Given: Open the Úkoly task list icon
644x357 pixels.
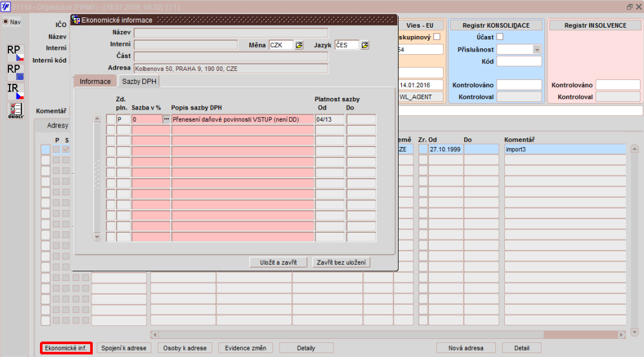Looking at the screenshot, I should [15, 110].
